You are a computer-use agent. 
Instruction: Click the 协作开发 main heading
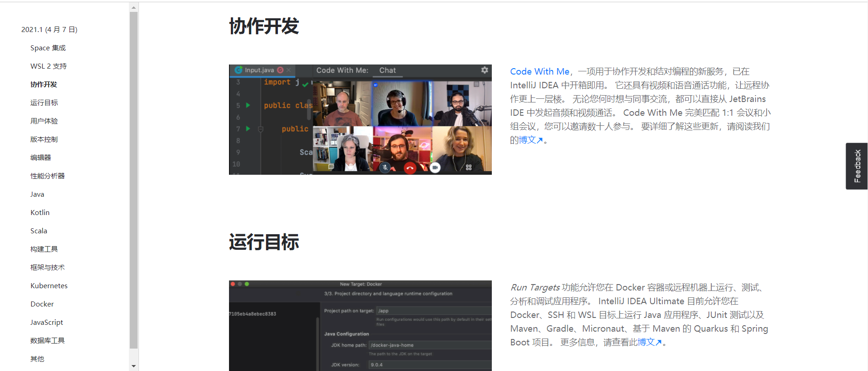click(x=264, y=26)
